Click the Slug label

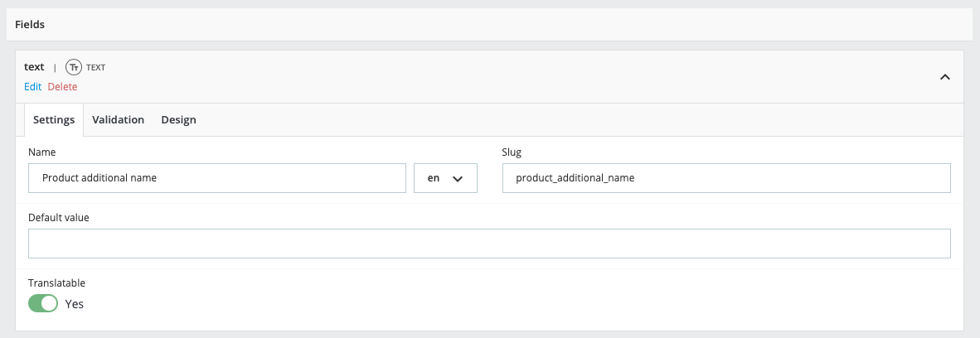[512, 152]
